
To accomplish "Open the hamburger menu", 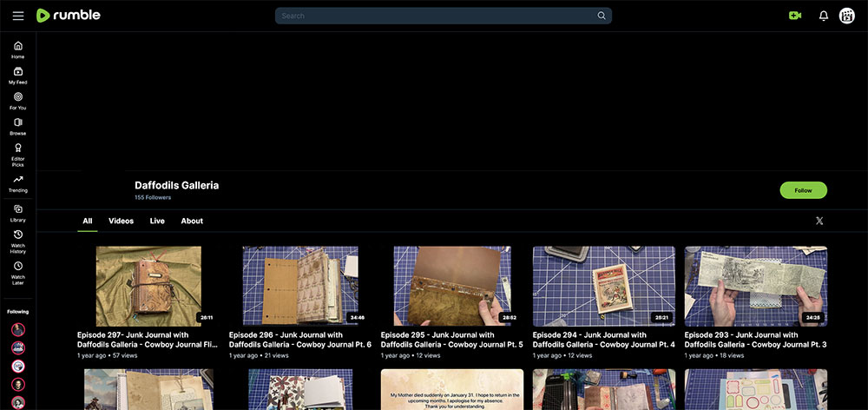I will pyautogui.click(x=18, y=16).
